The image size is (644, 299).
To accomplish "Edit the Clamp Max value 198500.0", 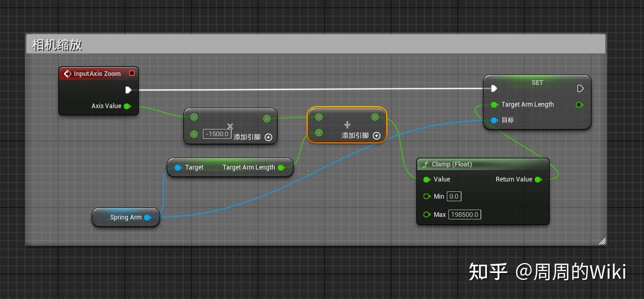I will pos(465,215).
